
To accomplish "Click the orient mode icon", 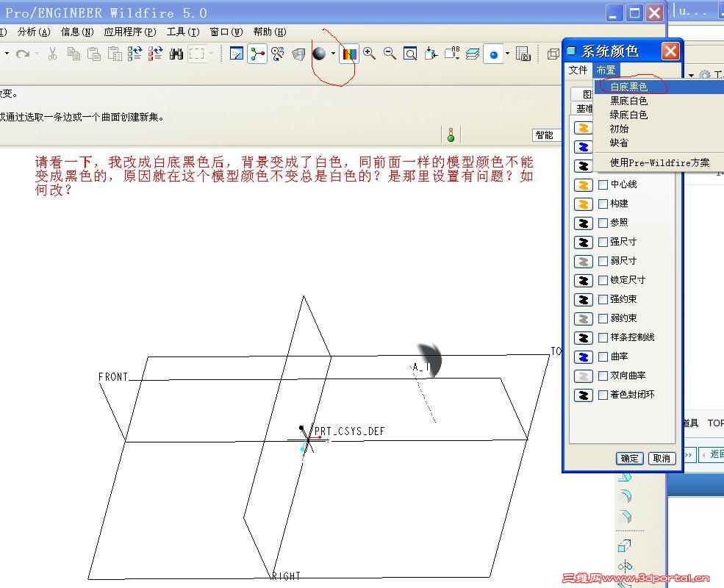I will 278,54.
